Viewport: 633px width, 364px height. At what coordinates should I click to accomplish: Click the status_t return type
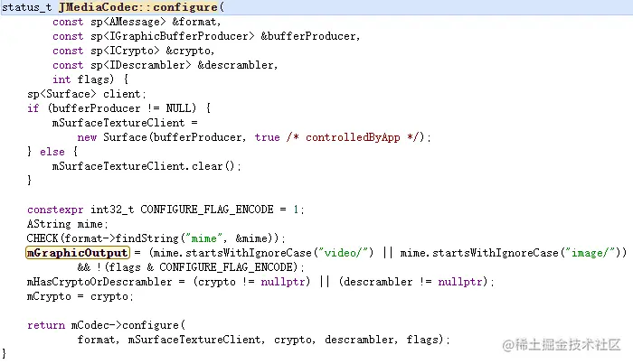pyautogui.click(x=27, y=7)
